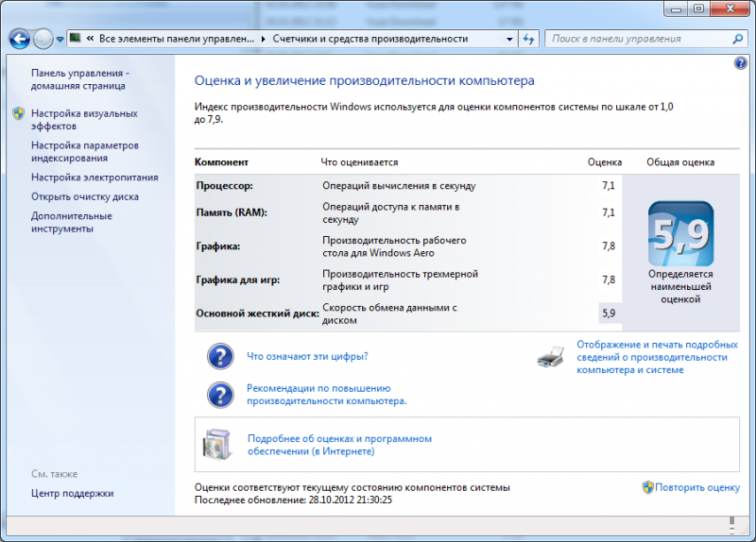The height and width of the screenshot is (542, 756).
Task: Select the 'Процессор:' row label
Action: coord(224,185)
